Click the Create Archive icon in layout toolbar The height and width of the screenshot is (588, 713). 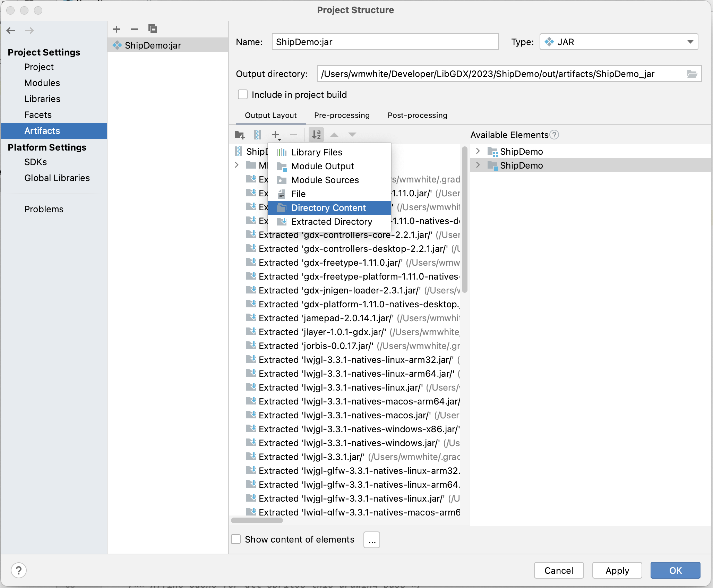(257, 135)
